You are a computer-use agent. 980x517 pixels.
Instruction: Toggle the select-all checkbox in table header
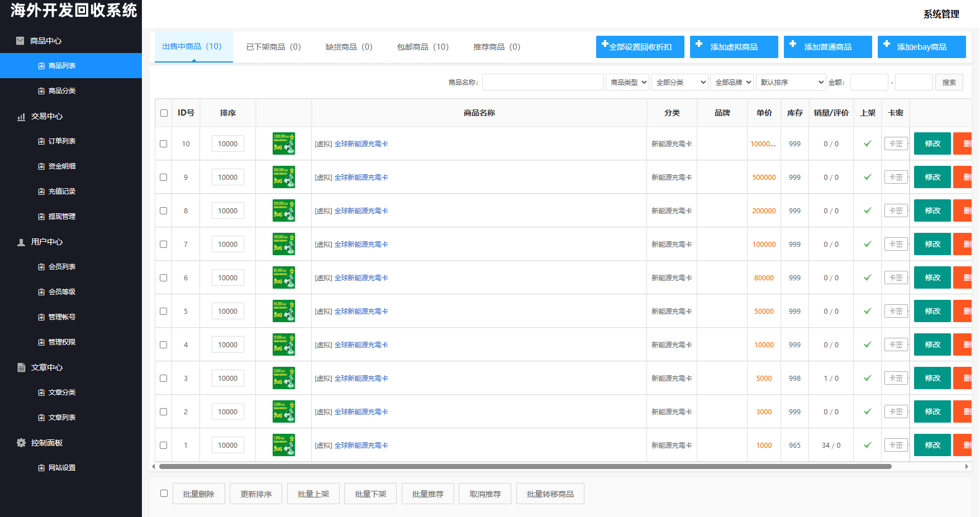[163, 113]
